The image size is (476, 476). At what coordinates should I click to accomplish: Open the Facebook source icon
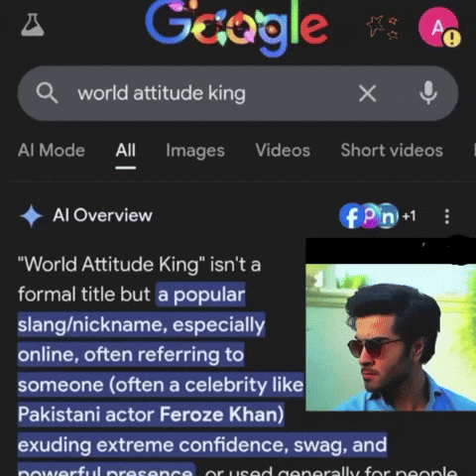pyautogui.click(x=351, y=216)
